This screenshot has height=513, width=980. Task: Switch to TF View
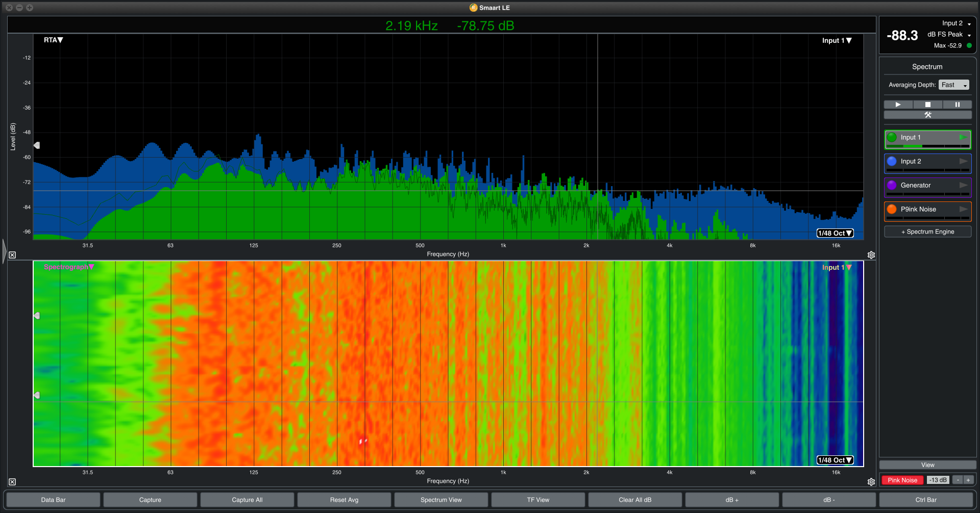(x=538, y=500)
